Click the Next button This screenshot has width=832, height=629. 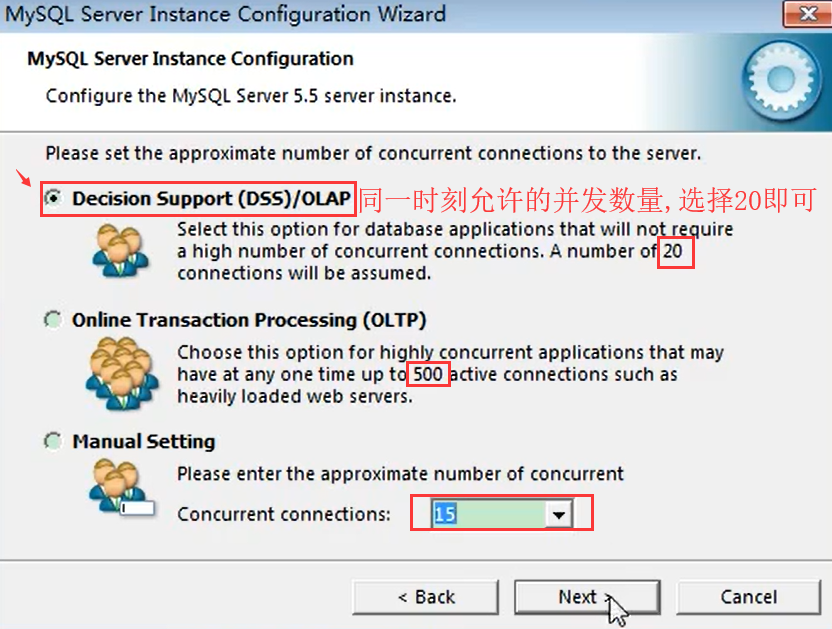[x=587, y=597]
